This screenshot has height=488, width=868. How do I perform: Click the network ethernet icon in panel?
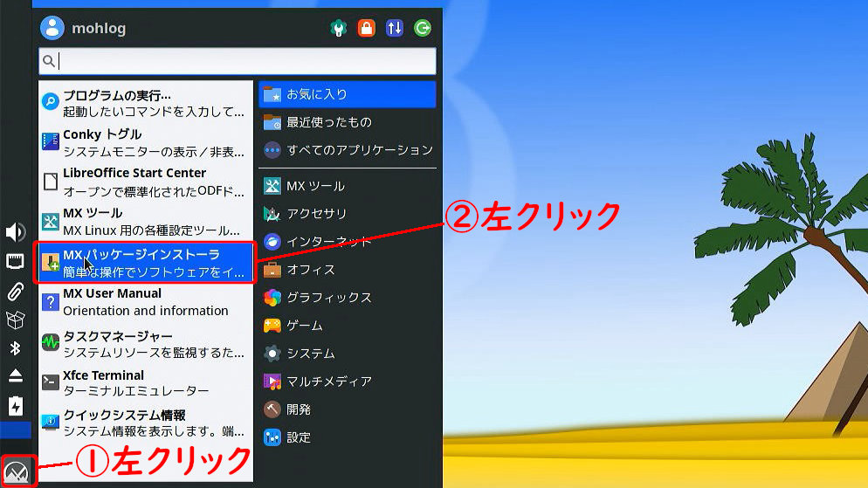pos(15,261)
